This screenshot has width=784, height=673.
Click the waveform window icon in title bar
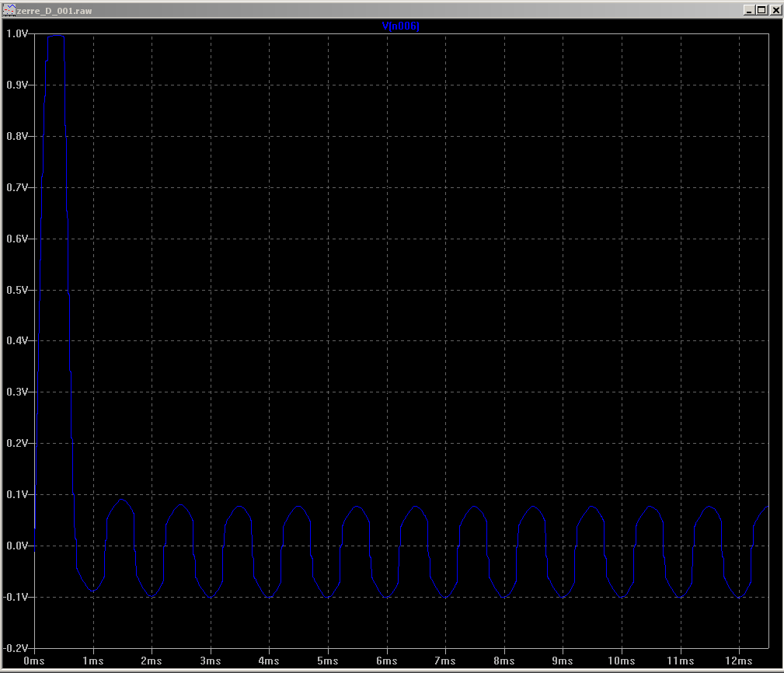pos(9,10)
